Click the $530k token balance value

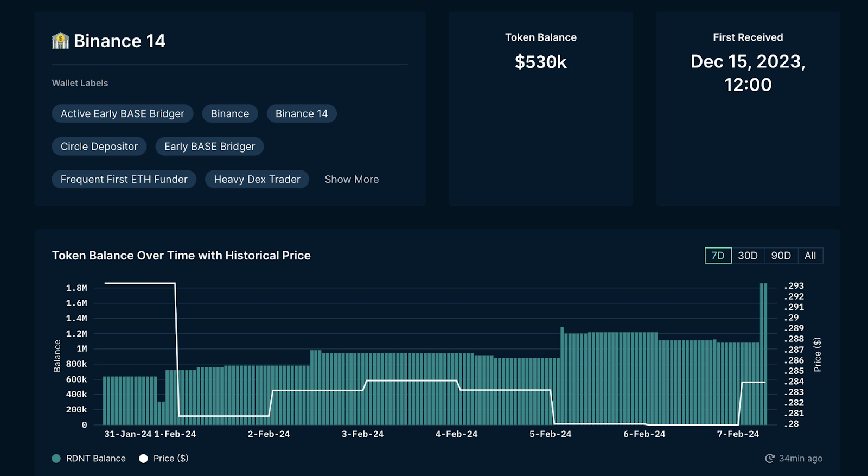(541, 62)
